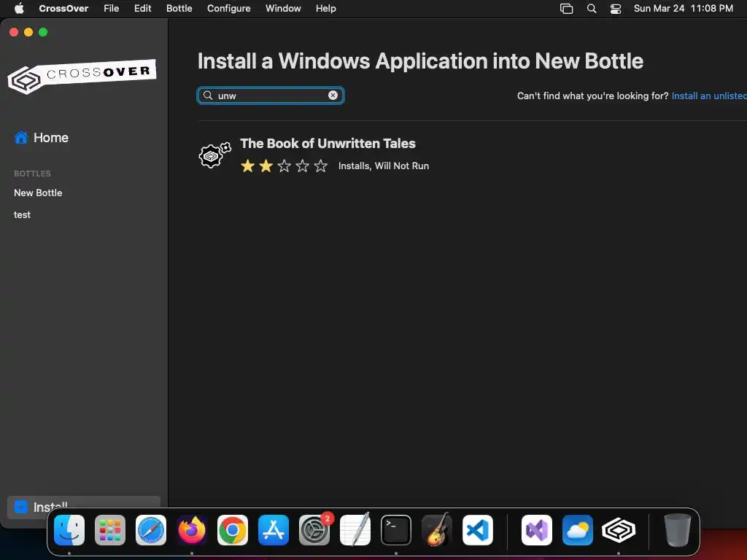Click the green zoom window button
Image resolution: width=747 pixels, height=560 pixels.
point(43,32)
